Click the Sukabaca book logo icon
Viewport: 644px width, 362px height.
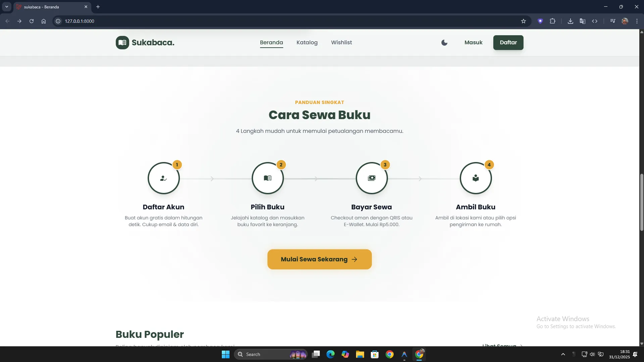coord(122,43)
